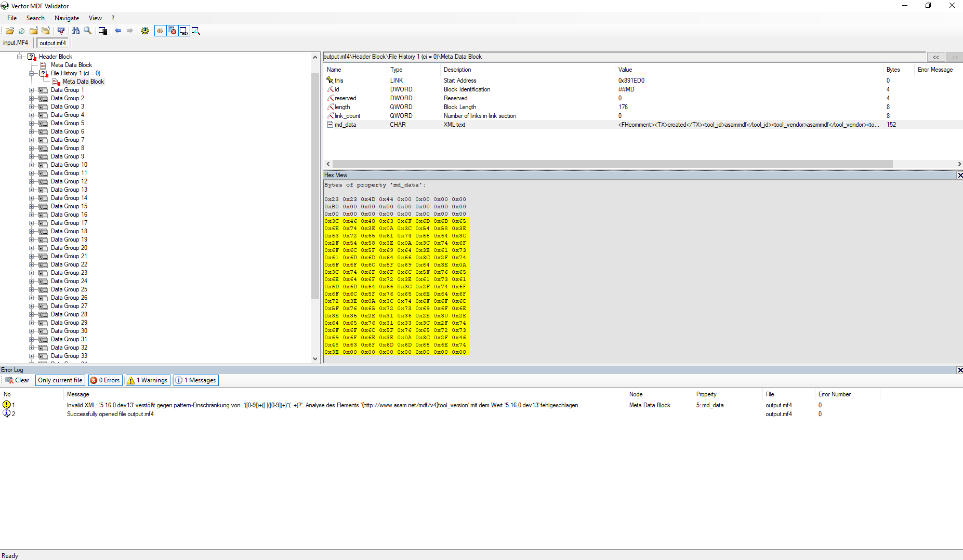Clear the Error Log entries
The height and width of the screenshot is (560, 963).
click(x=17, y=380)
